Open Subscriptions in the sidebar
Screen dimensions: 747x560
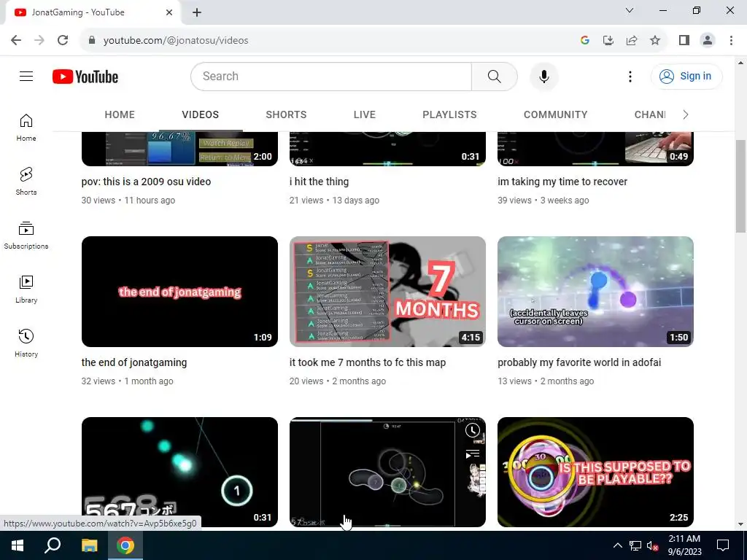(x=26, y=236)
